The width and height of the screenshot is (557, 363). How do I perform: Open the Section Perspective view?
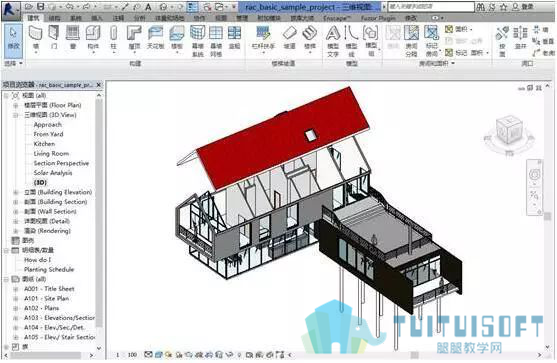point(61,163)
